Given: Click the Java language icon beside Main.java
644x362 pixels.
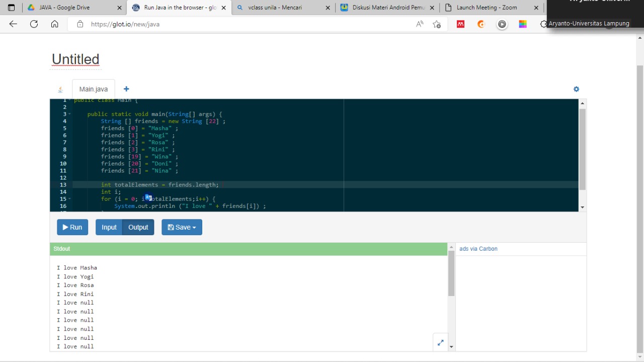Looking at the screenshot, I should pos(60,90).
